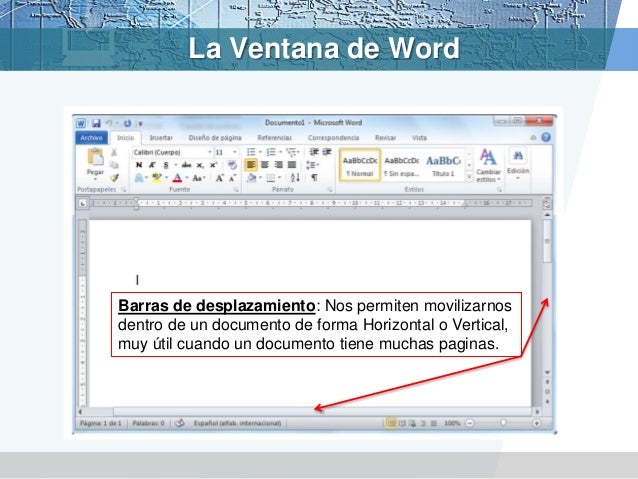Click the zoom slider handle

503,423
